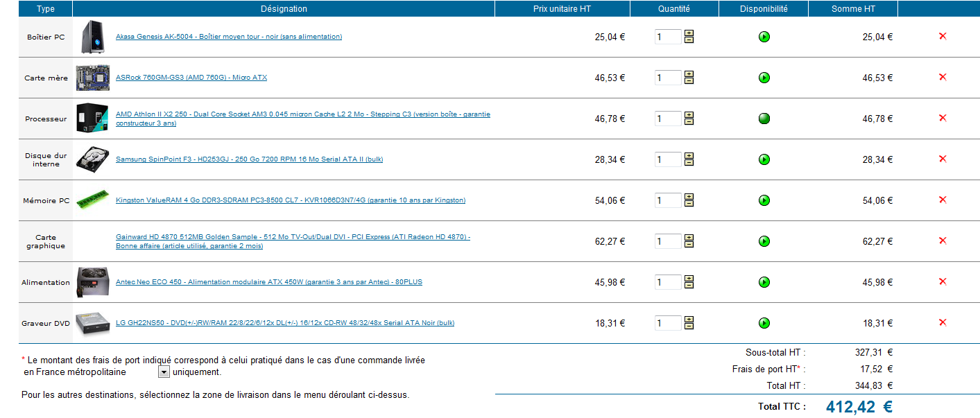This screenshot has width=980, height=418.
Task: Click availability icon for Samsung SpinPoint
Action: tap(764, 159)
